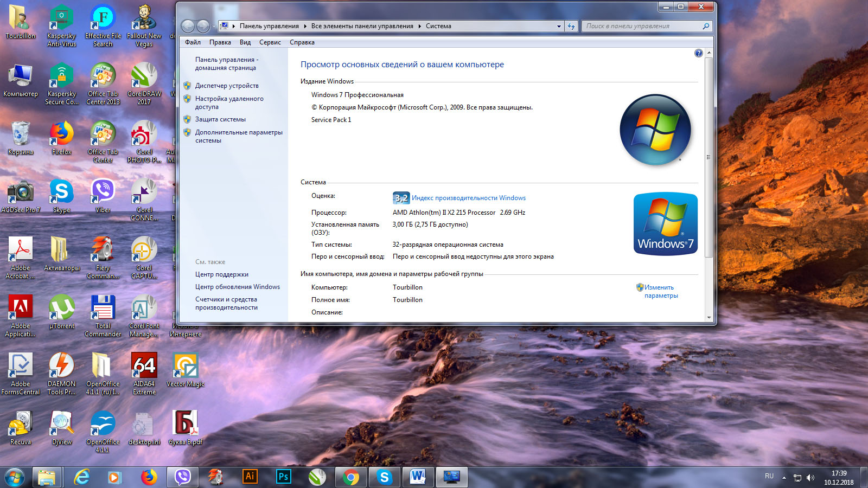Click the refresh button beside address bar

point(571,26)
